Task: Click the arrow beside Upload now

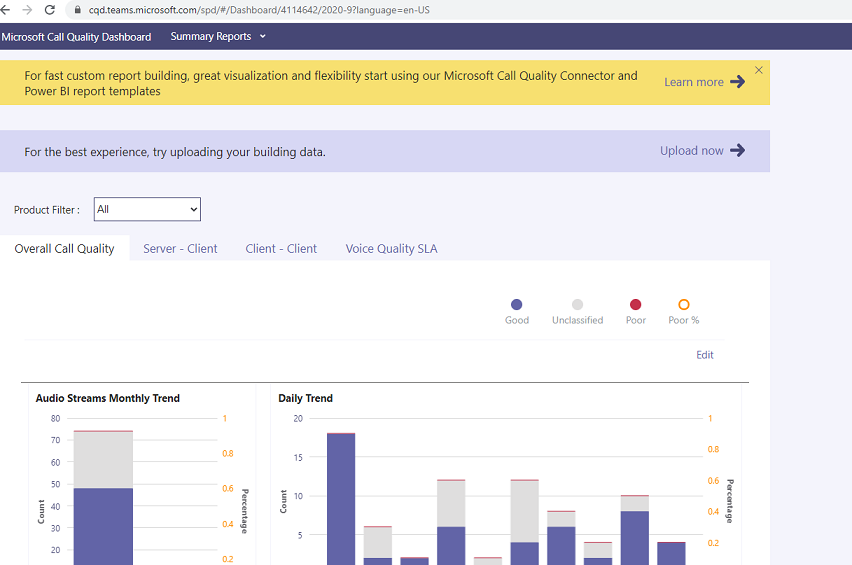Action: [737, 150]
